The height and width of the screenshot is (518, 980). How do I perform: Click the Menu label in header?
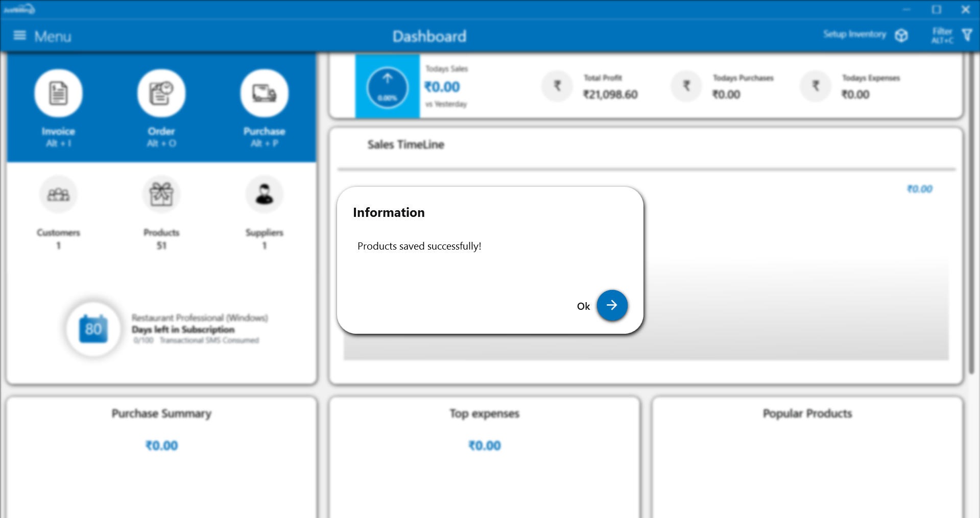(x=53, y=36)
